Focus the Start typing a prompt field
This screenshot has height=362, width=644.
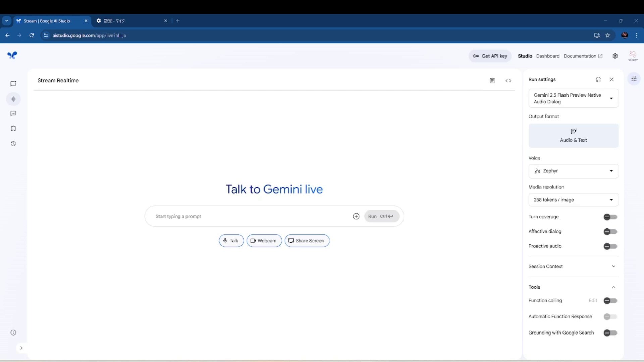(252, 216)
